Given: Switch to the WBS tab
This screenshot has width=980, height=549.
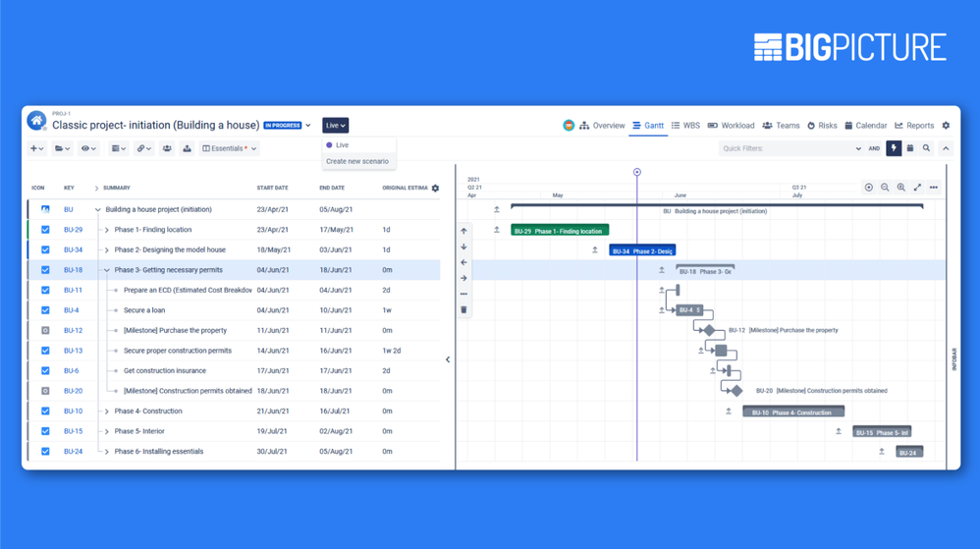Looking at the screenshot, I should tap(685, 126).
